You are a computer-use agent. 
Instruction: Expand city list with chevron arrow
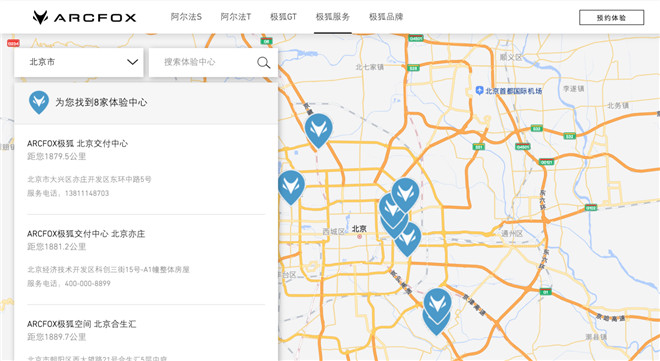(x=133, y=62)
